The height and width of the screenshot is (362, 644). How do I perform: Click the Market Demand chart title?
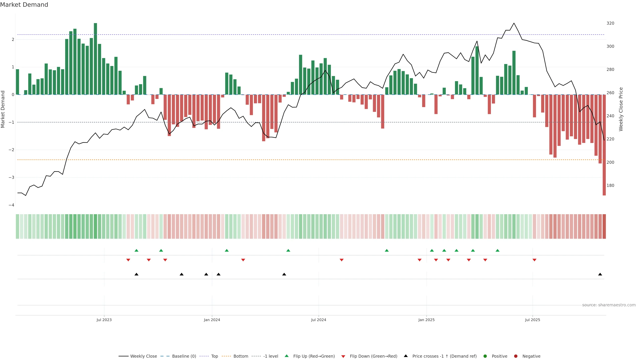(x=24, y=5)
